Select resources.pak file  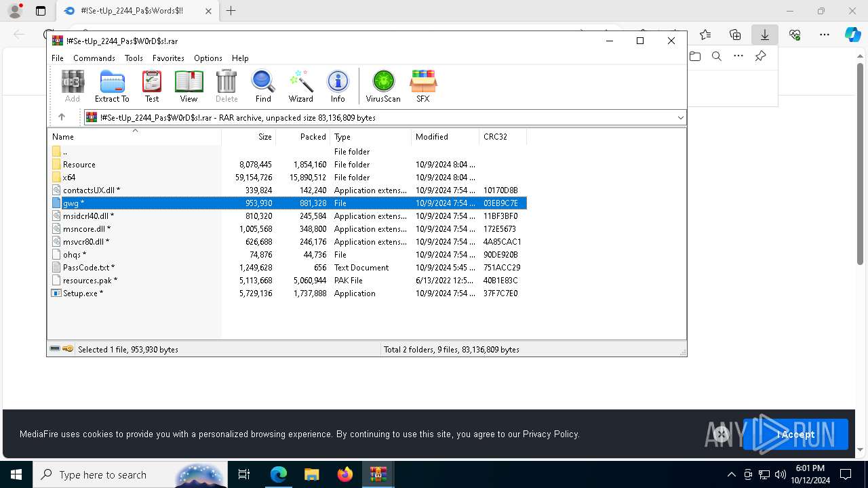[288, 281]
